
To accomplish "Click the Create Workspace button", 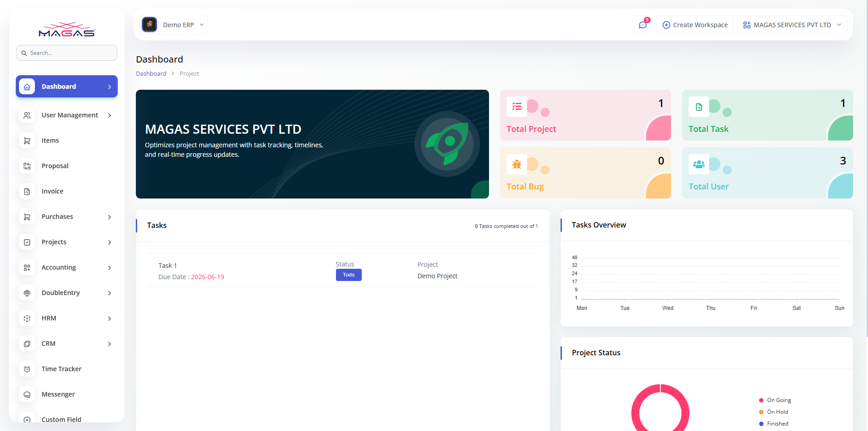I will [695, 25].
